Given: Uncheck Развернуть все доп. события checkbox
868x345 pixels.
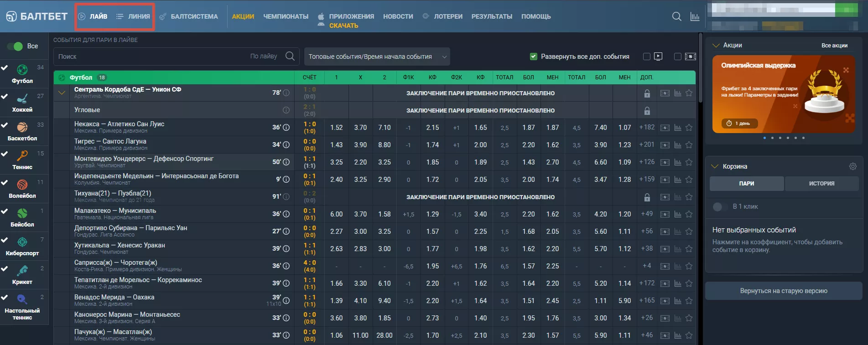Looking at the screenshot, I should click(533, 57).
